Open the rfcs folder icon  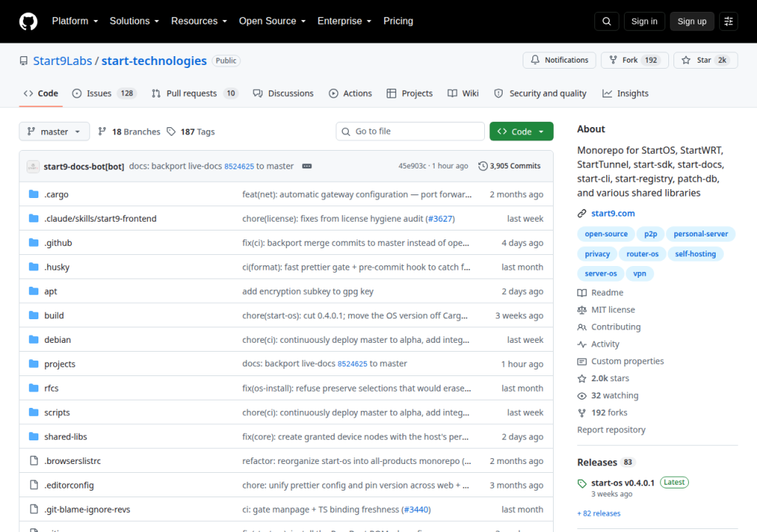click(x=33, y=388)
